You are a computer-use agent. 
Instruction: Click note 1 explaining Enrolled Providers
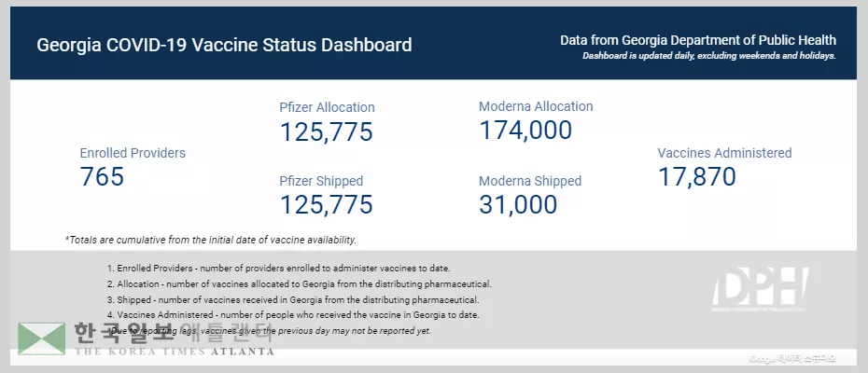coord(278,269)
